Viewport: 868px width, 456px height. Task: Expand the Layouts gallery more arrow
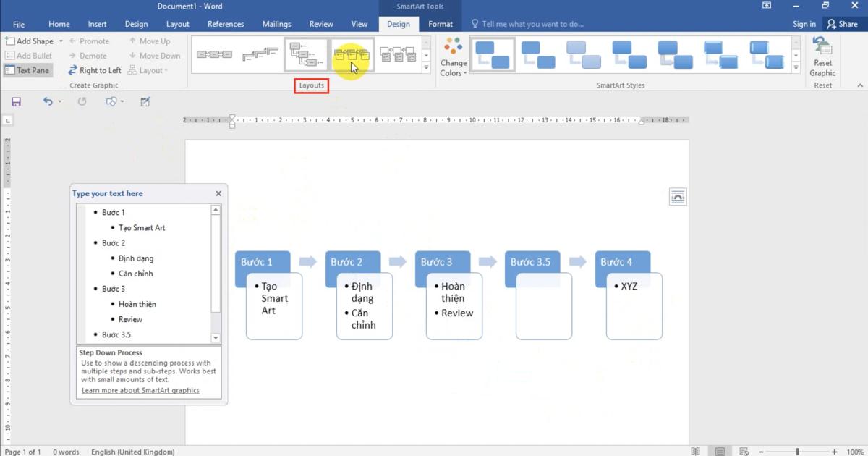click(426, 67)
